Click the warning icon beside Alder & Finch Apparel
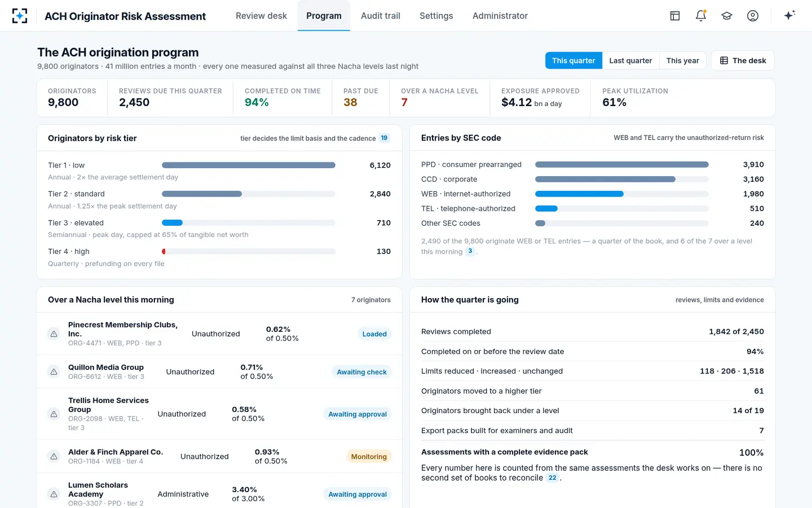The width and height of the screenshot is (812, 508). [x=54, y=456]
